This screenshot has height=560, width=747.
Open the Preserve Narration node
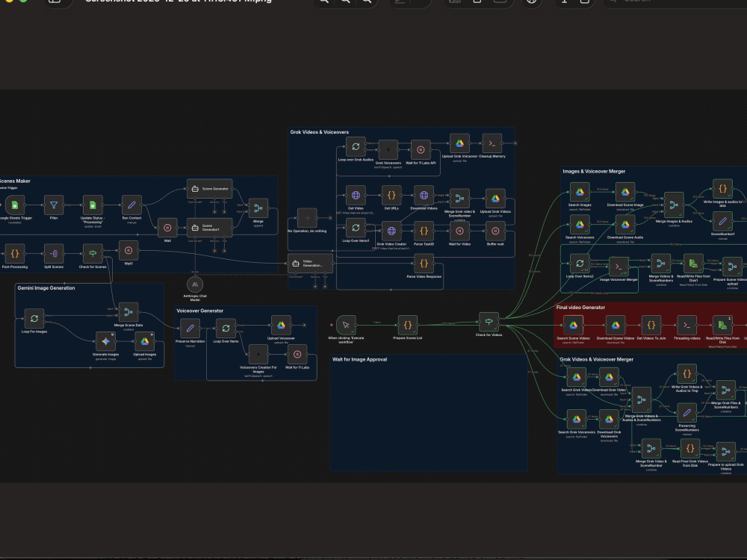tap(190, 329)
